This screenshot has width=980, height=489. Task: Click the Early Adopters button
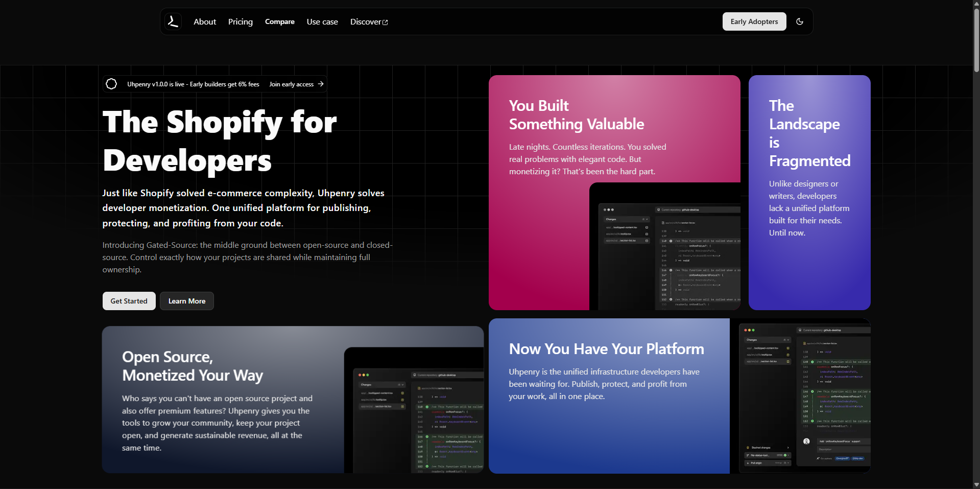pos(754,21)
